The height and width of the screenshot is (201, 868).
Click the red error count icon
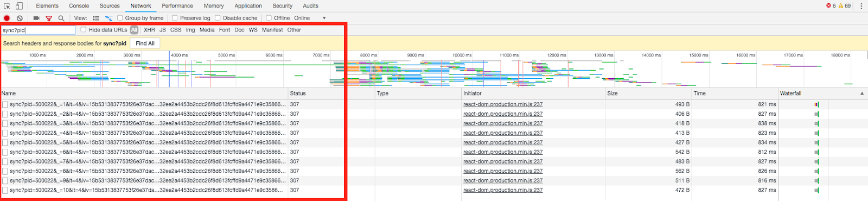pyautogui.click(x=828, y=6)
